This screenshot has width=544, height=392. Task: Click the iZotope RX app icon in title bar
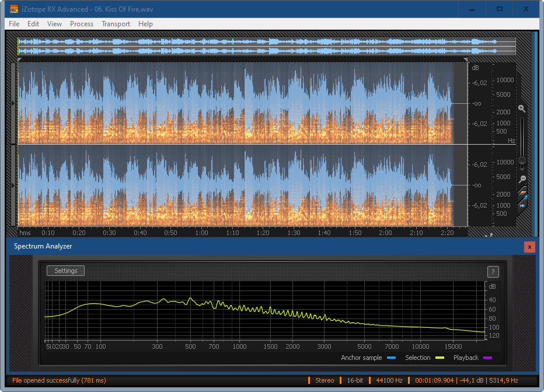point(14,9)
